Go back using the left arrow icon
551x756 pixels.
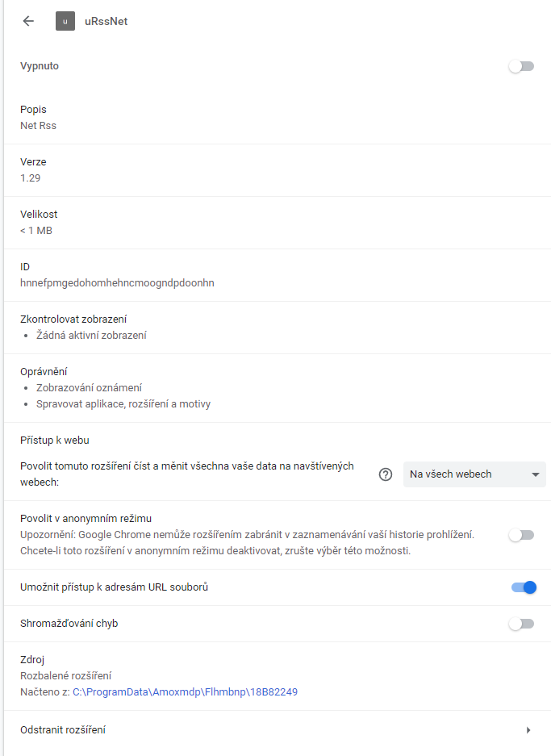point(29,21)
